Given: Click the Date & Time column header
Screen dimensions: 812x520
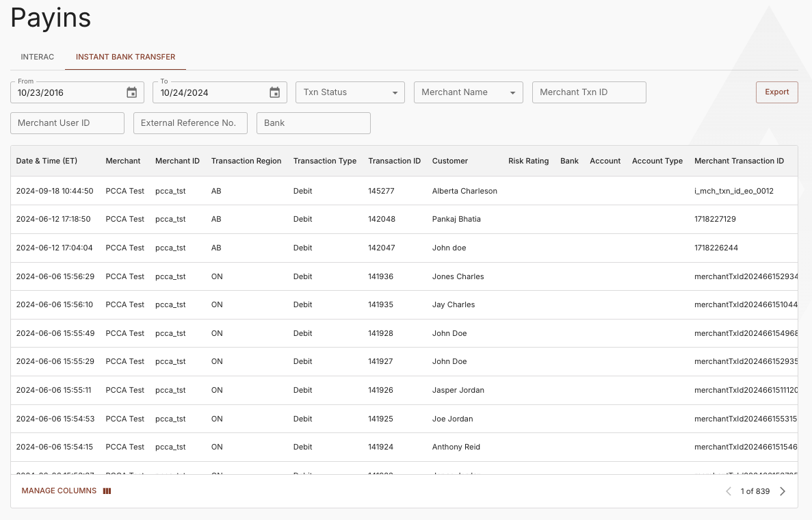Looking at the screenshot, I should coord(47,161).
